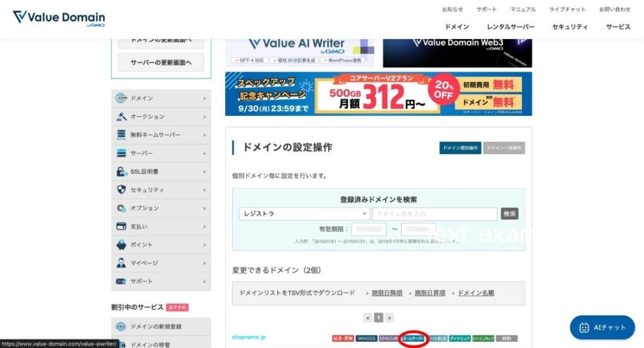
Task: Expand the ドメイン sidebar menu arrow
Action: [x=204, y=99]
